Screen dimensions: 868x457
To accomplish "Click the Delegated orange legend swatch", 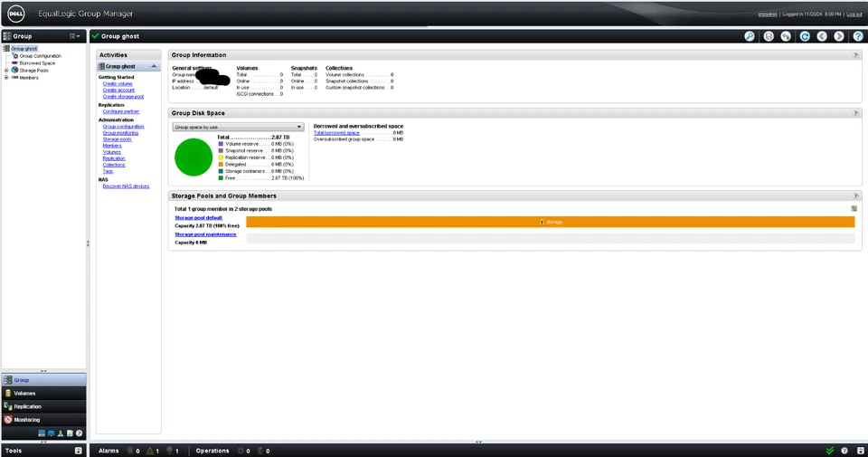I will pos(221,165).
